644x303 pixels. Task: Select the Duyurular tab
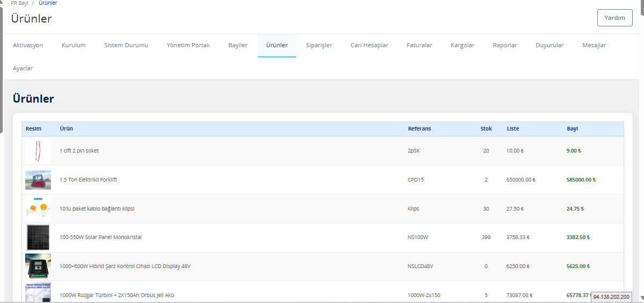(550, 45)
